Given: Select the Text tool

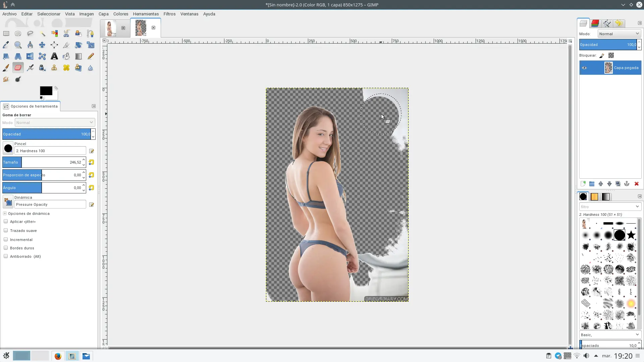Looking at the screenshot, I should (54, 56).
